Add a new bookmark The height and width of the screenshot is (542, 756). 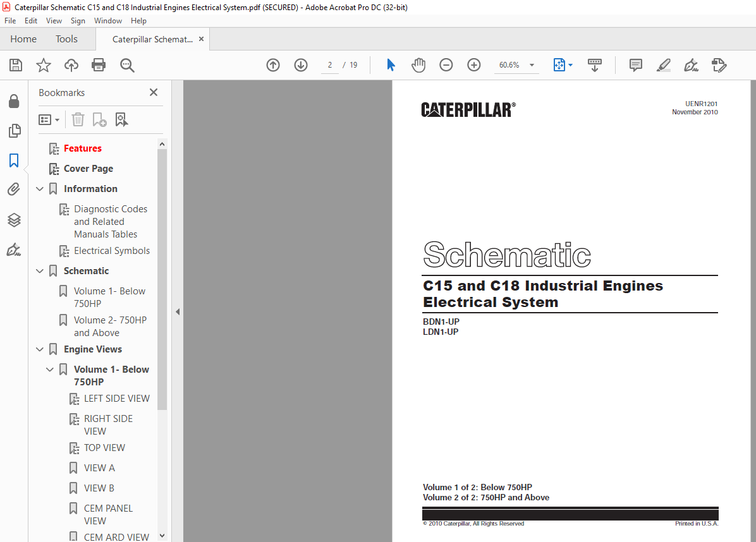[100, 119]
